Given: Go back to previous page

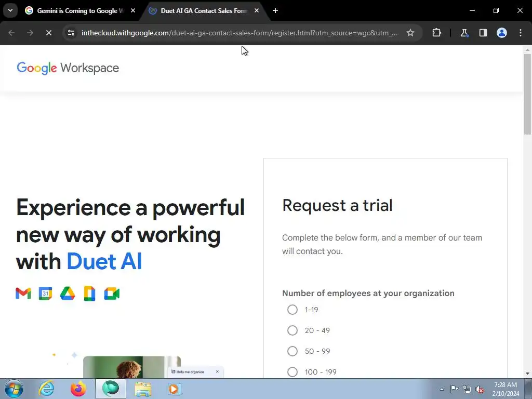Looking at the screenshot, I should [11, 33].
